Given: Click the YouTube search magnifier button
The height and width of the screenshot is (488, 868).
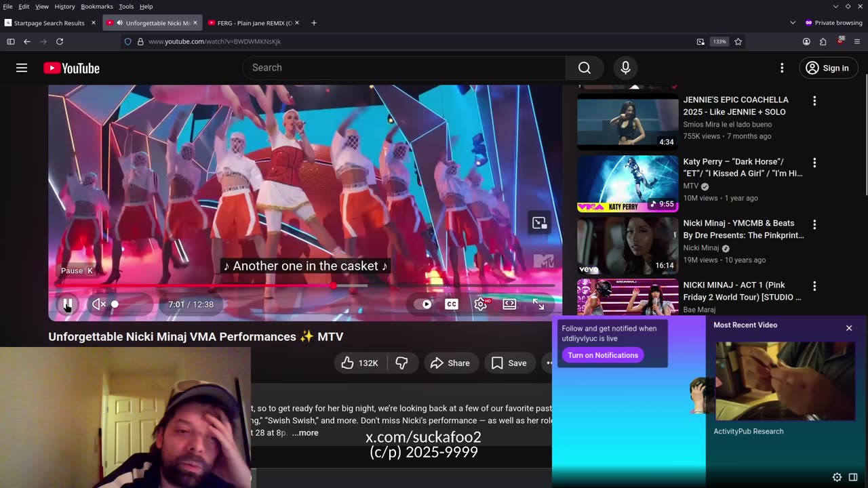Looking at the screenshot, I should point(585,68).
